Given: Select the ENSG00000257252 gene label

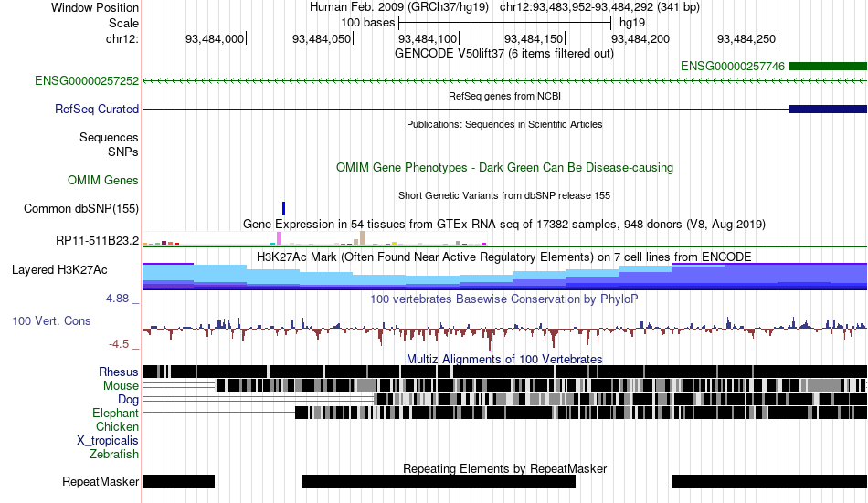Looking at the screenshot, I should (x=87, y=80).
